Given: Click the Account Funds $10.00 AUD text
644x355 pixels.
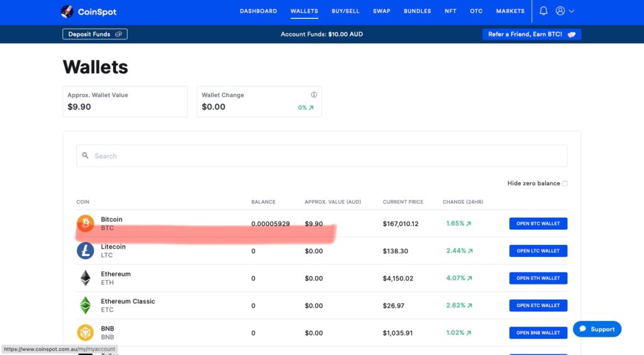Looking at the screenshot, I should [321, 34].
